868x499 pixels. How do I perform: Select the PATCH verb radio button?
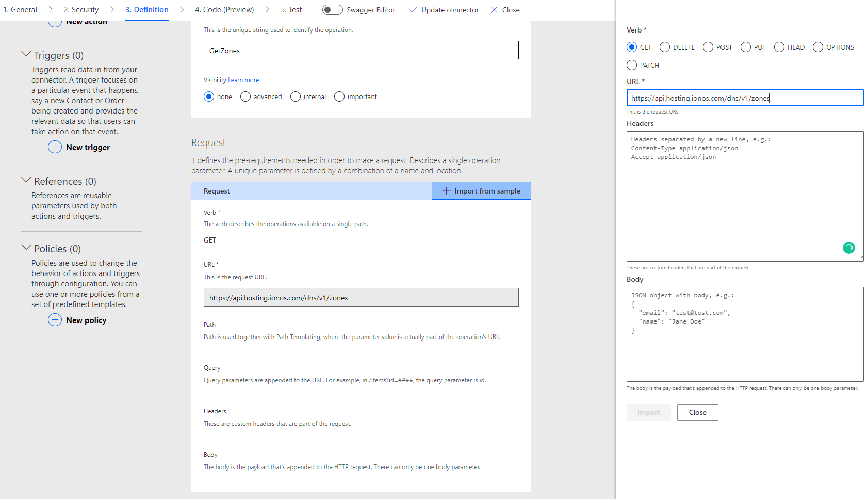click(631, 65)
